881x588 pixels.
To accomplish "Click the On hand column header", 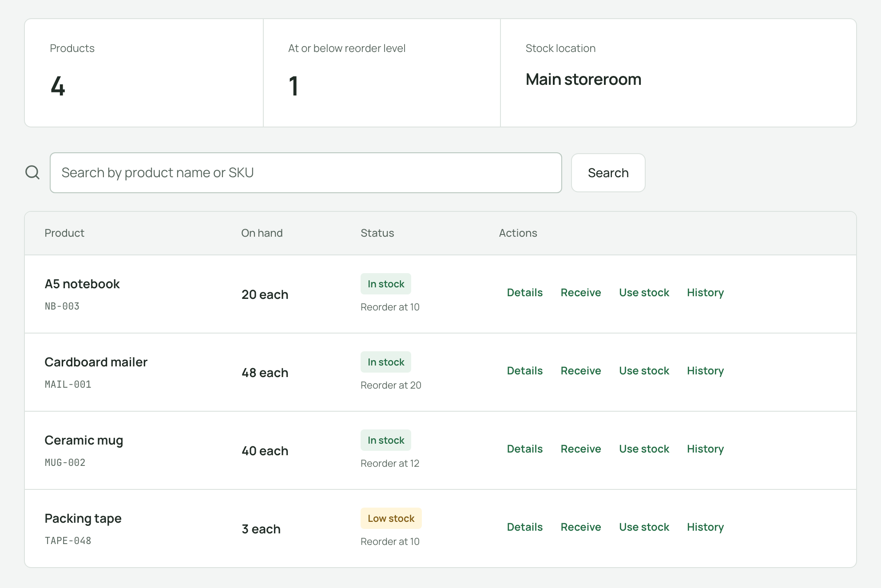I will pos(262,233).
